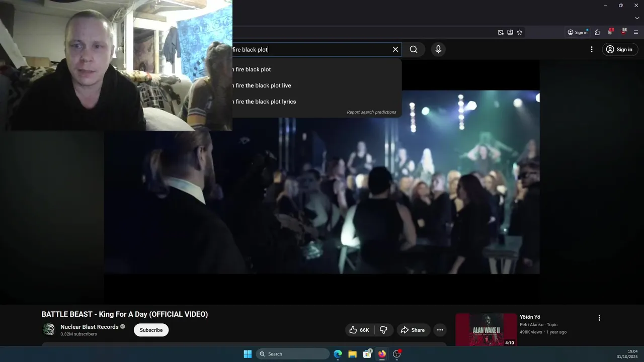Open YouTube settings three-dot menu beside Sign in
Image resolution: width=644 pixels, height=362 pixels.
(x=592, y=49)
